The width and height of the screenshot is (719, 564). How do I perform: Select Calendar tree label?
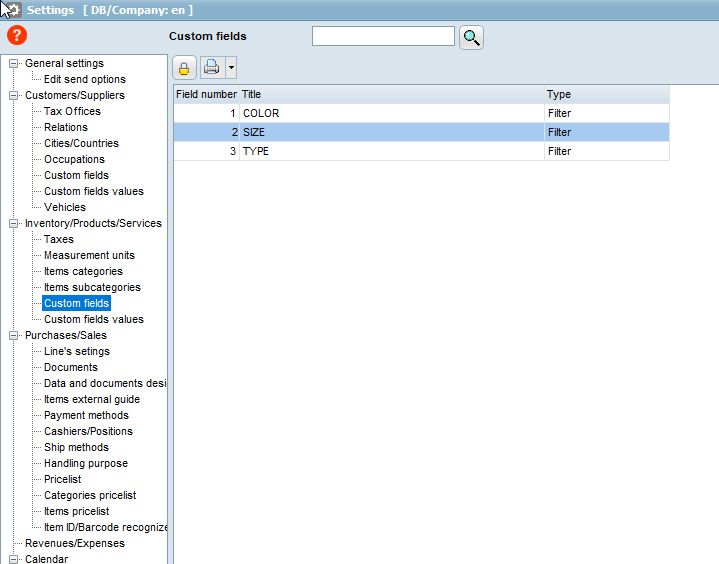point(46,559)
